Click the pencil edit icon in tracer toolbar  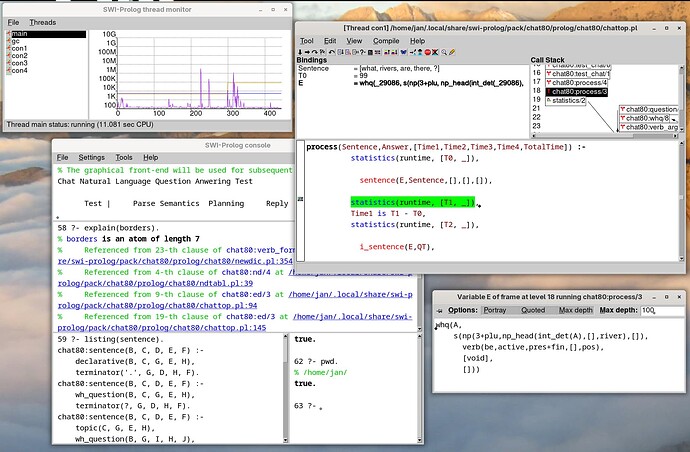(452, 52)
